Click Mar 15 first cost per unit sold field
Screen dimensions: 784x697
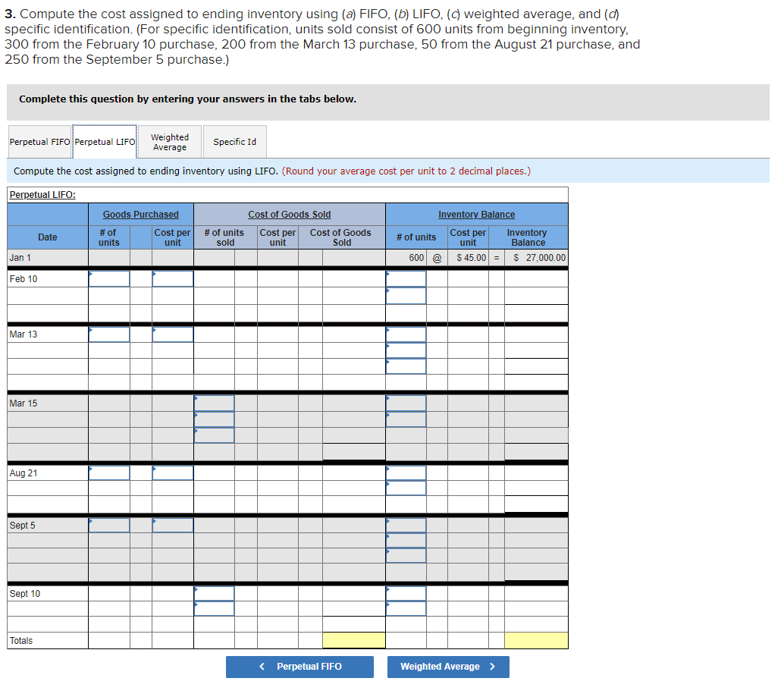(213, 403)
